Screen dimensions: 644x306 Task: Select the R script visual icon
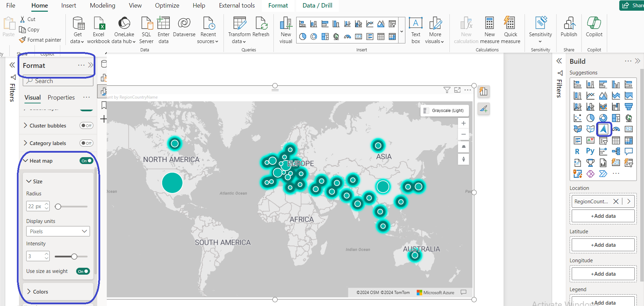coord(578,151)
